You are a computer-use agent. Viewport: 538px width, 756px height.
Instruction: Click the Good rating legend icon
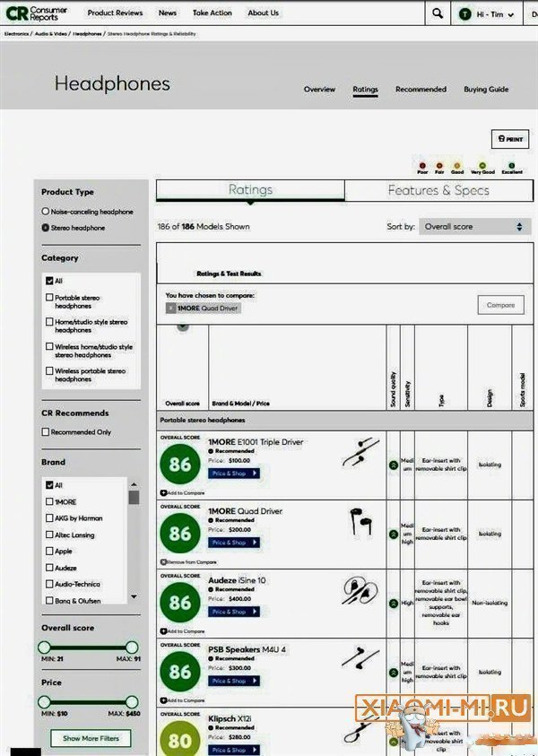point(457,166)
